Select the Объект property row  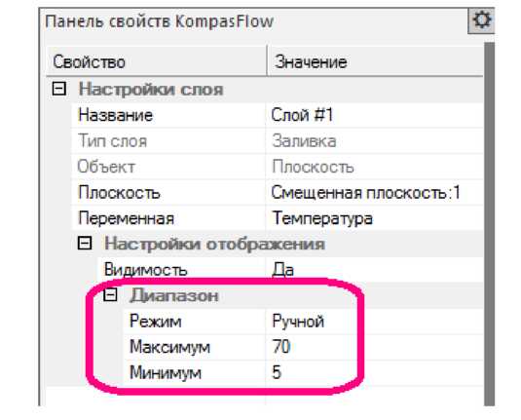click(278, 167)
